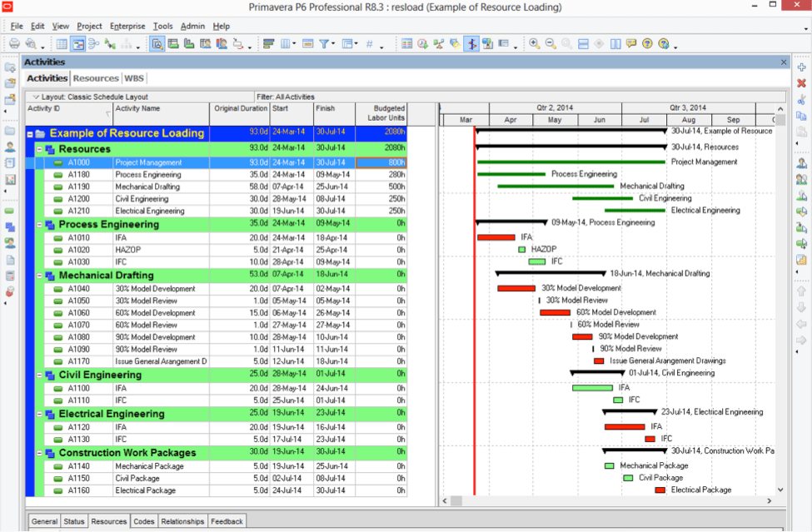Image resolution: width=812 pixels, height=532 pixels.
Task: Click the Schedule clock icon
Action: (x=422, y=44)
